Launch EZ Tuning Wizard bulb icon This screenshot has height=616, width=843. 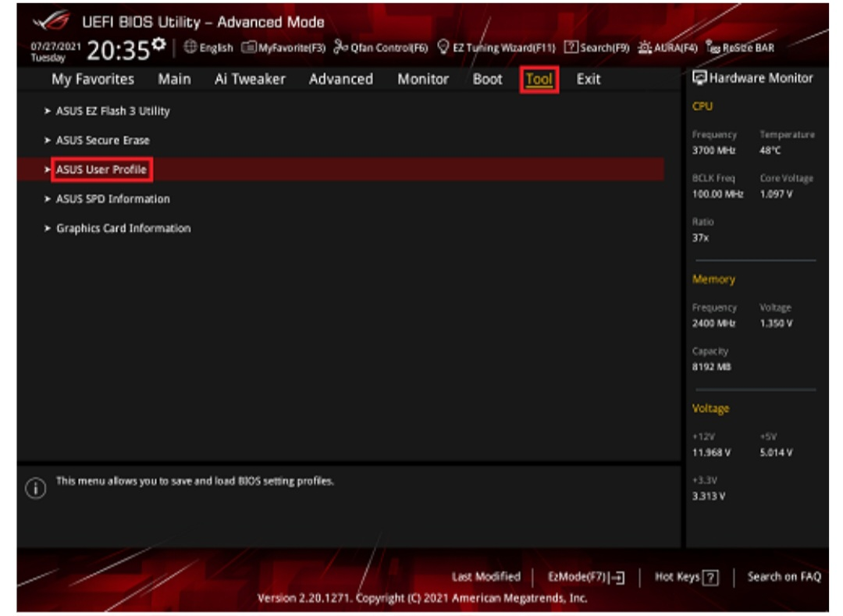click(x=443, y=48)
